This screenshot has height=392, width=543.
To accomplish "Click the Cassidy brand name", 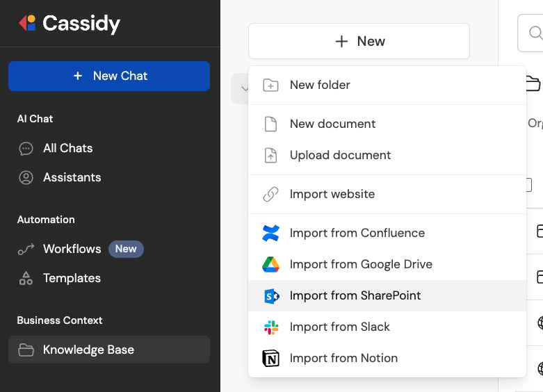I will click(x=81, y=24).
